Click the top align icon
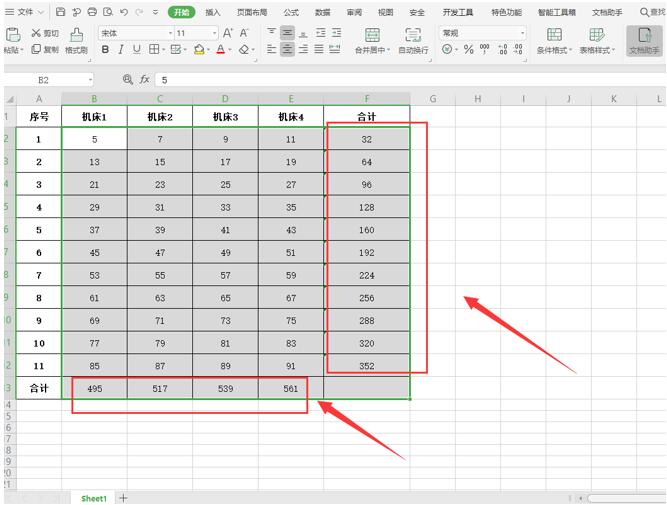Image resolution: width=667 pixels, height=505 pixels. coord(271,33)
